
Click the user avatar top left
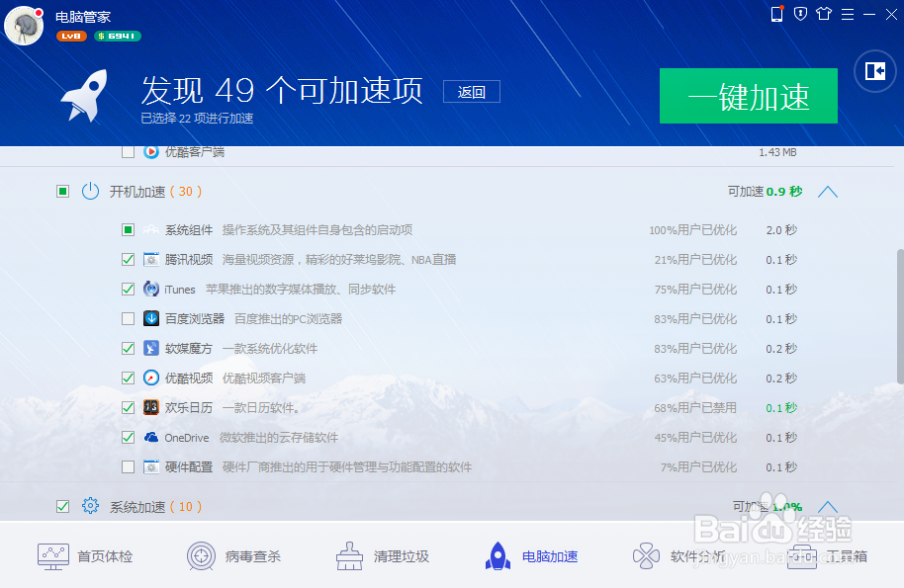[x=24, y=26]
